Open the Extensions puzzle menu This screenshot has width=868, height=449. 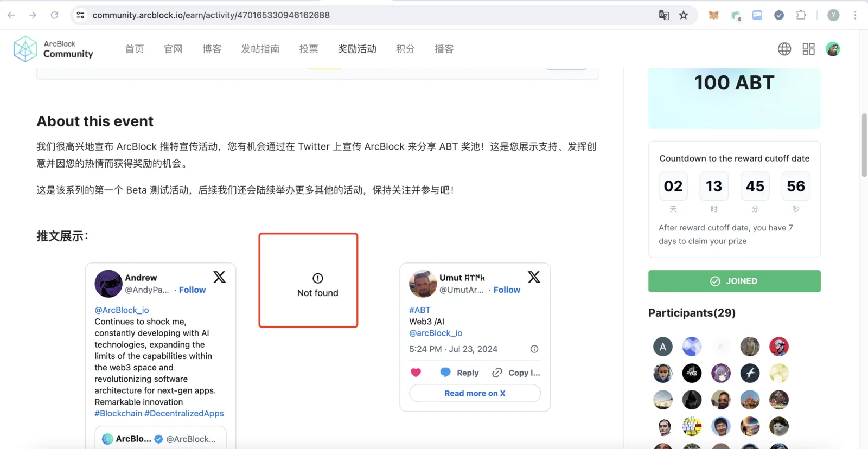(801, 15)
